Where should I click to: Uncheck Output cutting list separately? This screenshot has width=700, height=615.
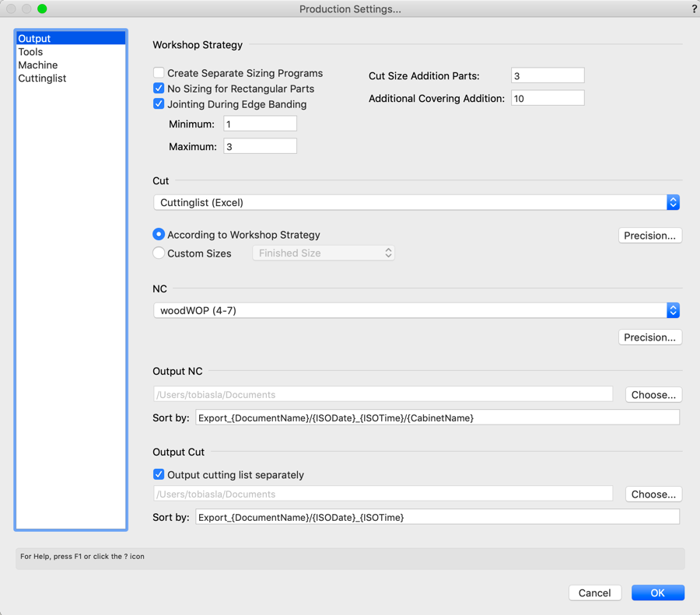[159, 474]
